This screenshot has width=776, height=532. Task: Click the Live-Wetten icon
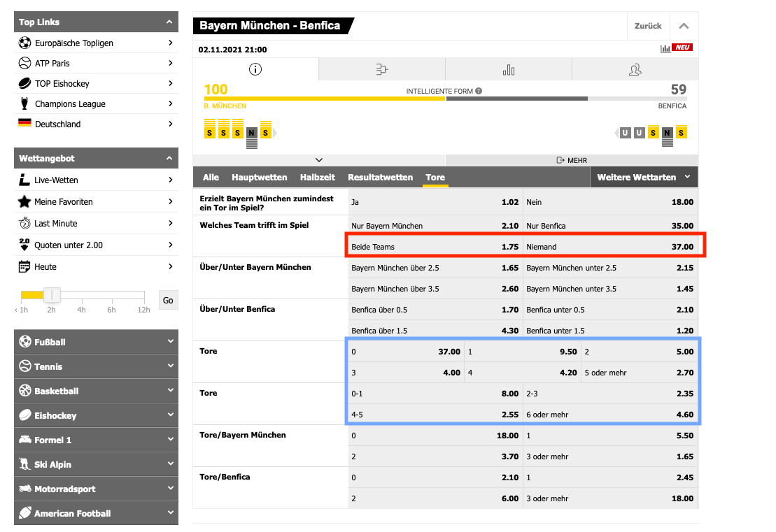pyautogui.click(x=24, y=180)
